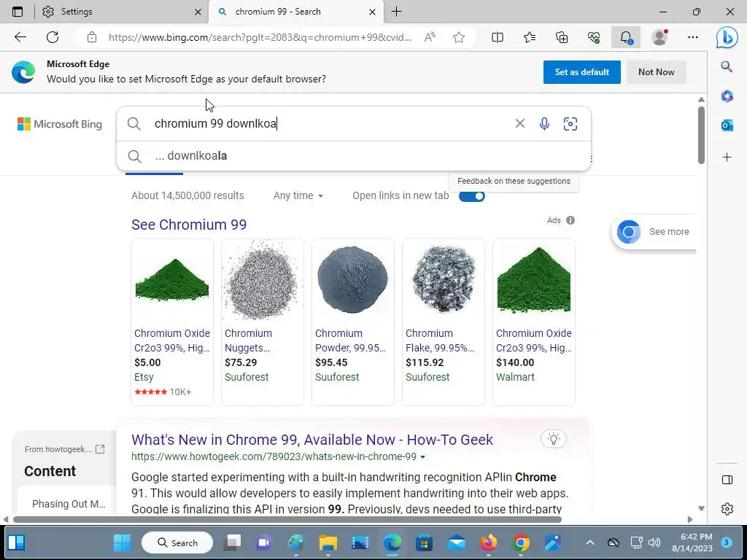Click the lightbulb insights icon

[x=554, y=438]
